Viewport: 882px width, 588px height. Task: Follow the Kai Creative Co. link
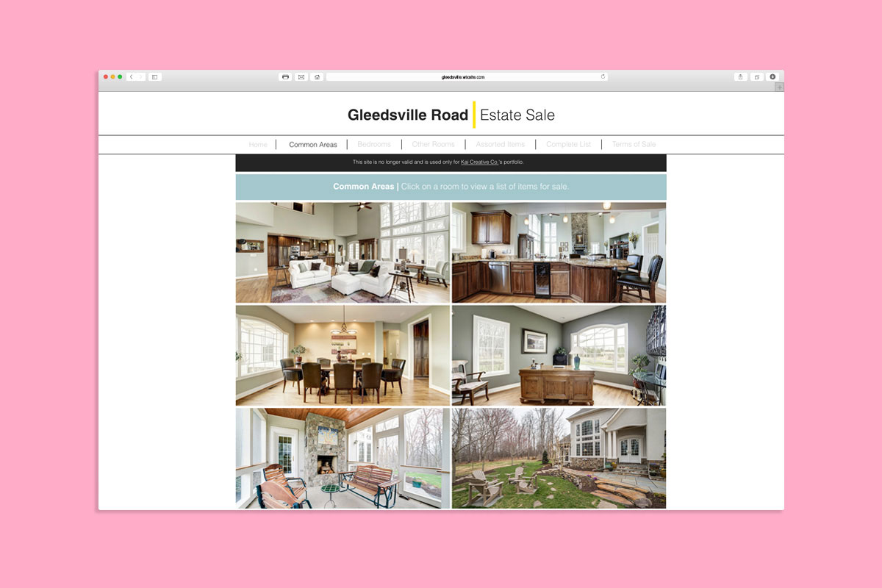point(479,162)
